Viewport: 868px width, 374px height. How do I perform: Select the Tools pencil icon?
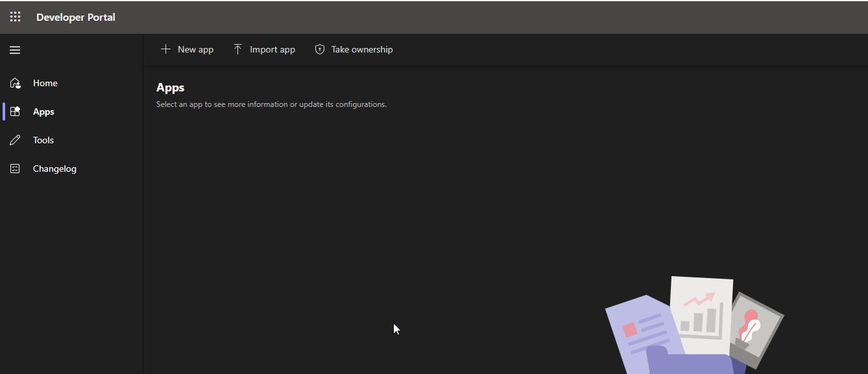tap(14, 139)
